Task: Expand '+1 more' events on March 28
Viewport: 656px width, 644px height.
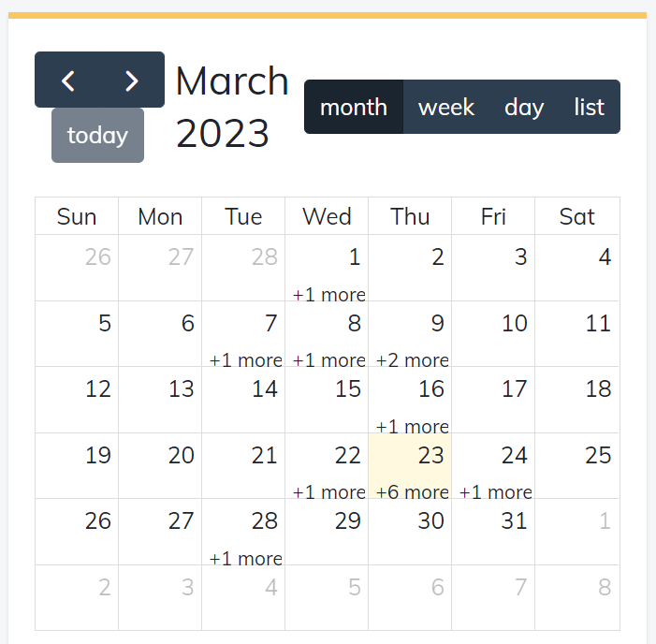Action: (245, 559)
